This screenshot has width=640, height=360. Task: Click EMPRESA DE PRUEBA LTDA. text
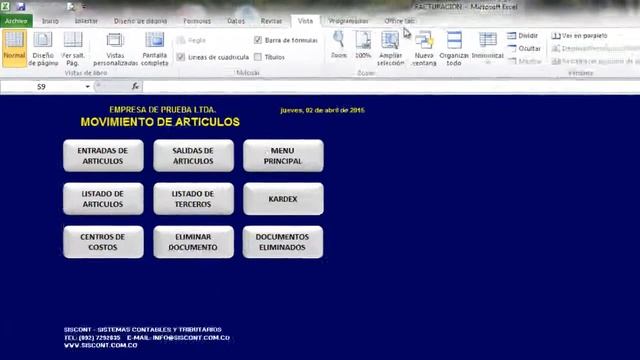pyautogui.click(x=162, y=110)
